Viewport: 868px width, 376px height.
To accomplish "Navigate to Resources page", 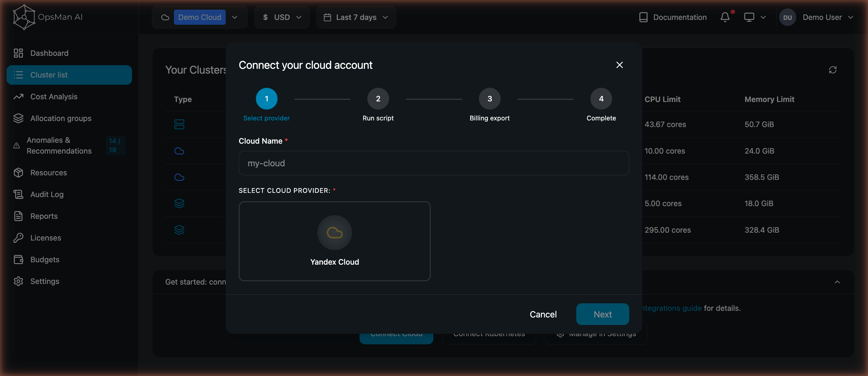I will pos(69,173).
